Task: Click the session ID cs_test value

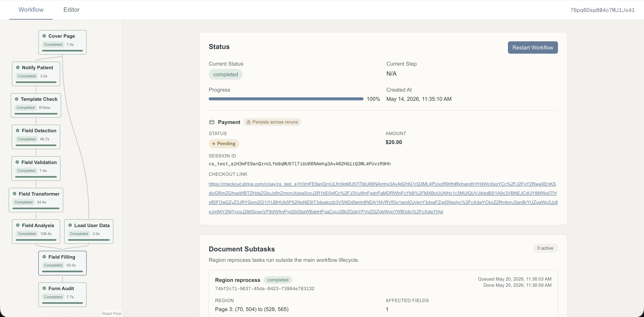Action: click(299, 164)
